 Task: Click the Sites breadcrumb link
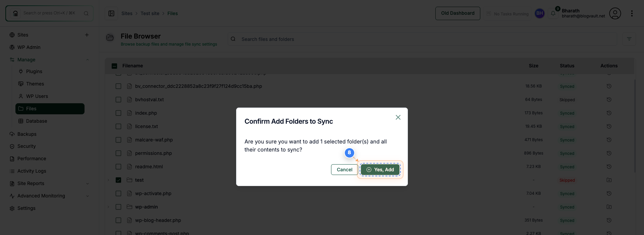point(127,13)
